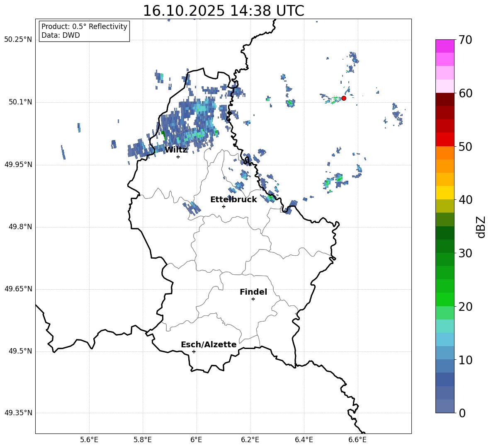Pick the bright green 20 dBZ swatch
The image size is (491, 448).
(445, 299)
